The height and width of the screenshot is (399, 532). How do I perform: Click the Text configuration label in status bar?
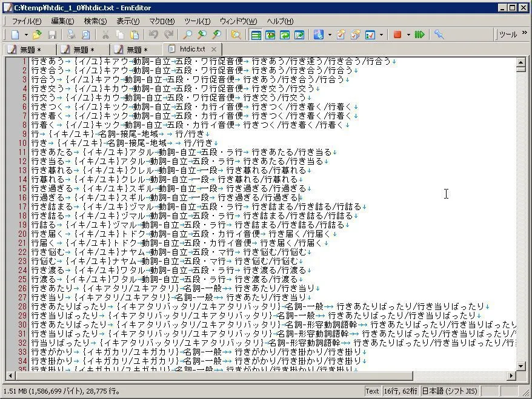click(x=372, y=391)
